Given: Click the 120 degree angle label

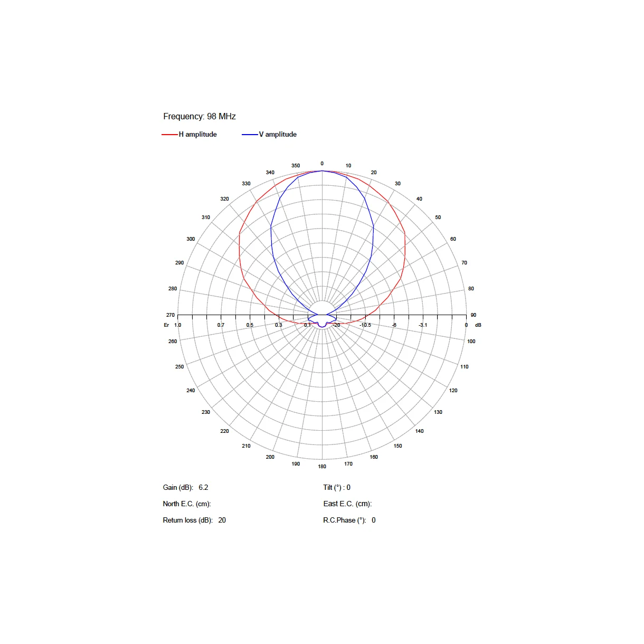Looking at the screenshot, I should point(453,391).
